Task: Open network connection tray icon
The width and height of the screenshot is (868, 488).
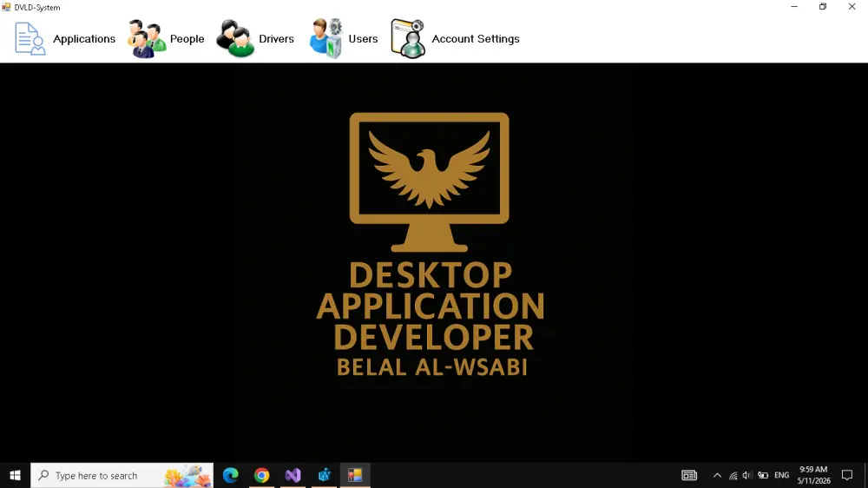Action: click(733, 475)
